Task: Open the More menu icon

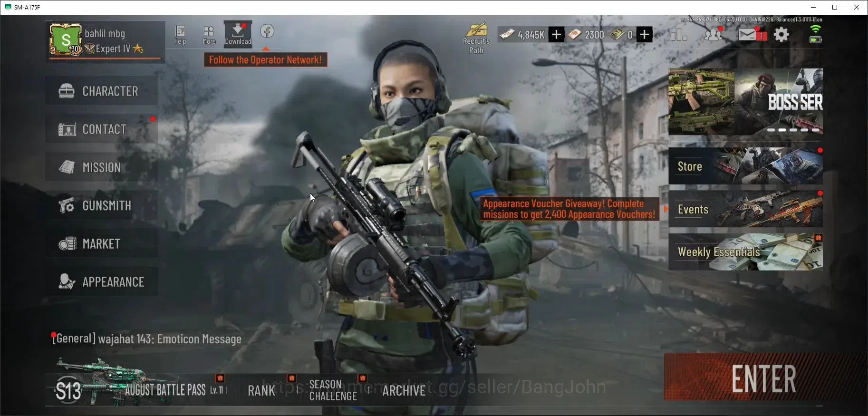Action: click(209, 35)
